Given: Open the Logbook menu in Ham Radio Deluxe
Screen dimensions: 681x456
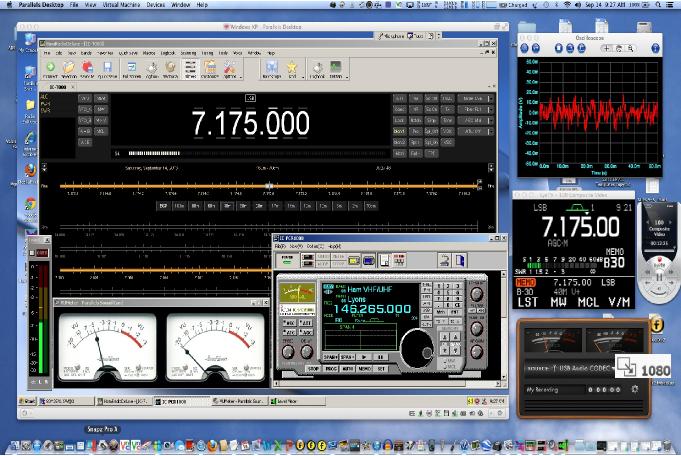Looking at the screenshot, I should coord(168,53).
